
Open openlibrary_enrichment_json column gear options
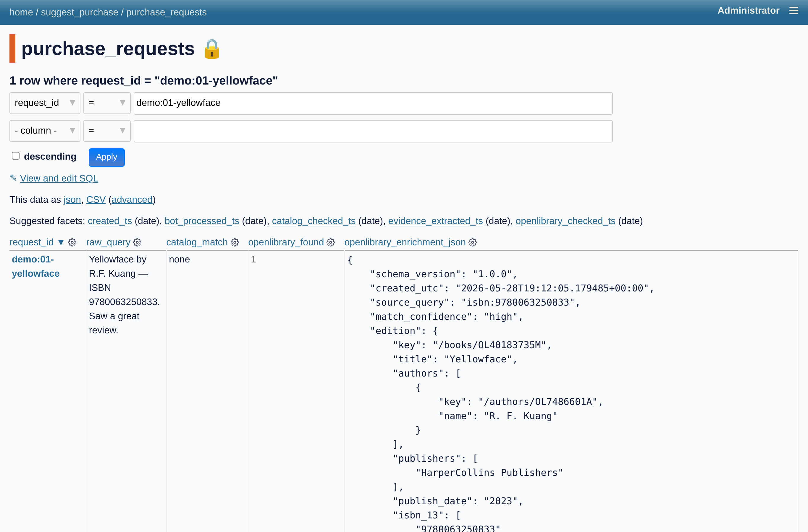(473, 242)
